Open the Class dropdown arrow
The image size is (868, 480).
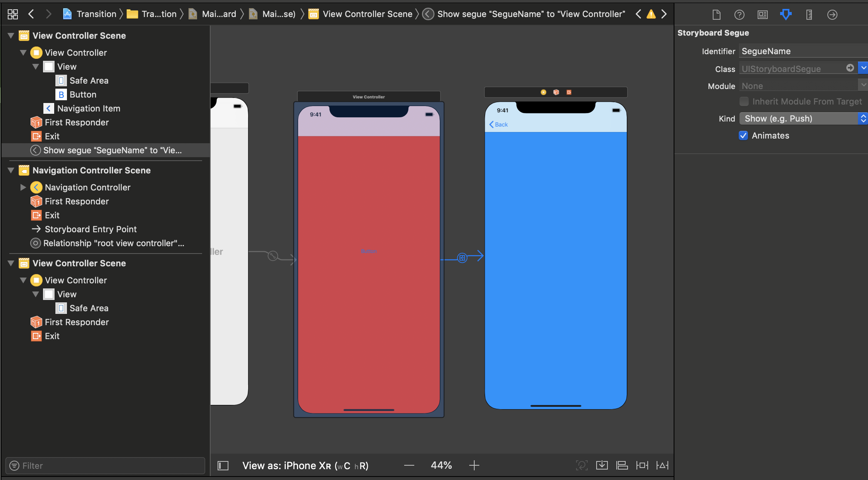click(x=863, y=68)
